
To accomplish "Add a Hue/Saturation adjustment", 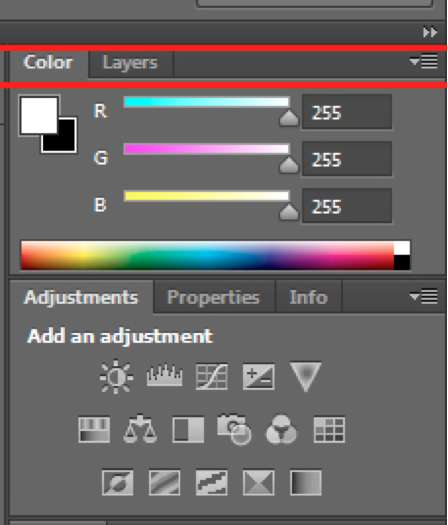I will click(x=94, y=430).
